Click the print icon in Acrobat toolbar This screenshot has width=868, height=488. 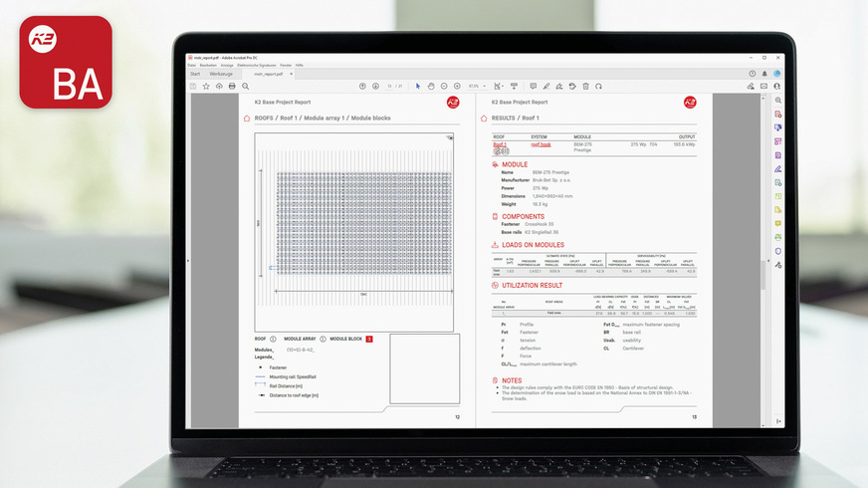click(232, 86)
